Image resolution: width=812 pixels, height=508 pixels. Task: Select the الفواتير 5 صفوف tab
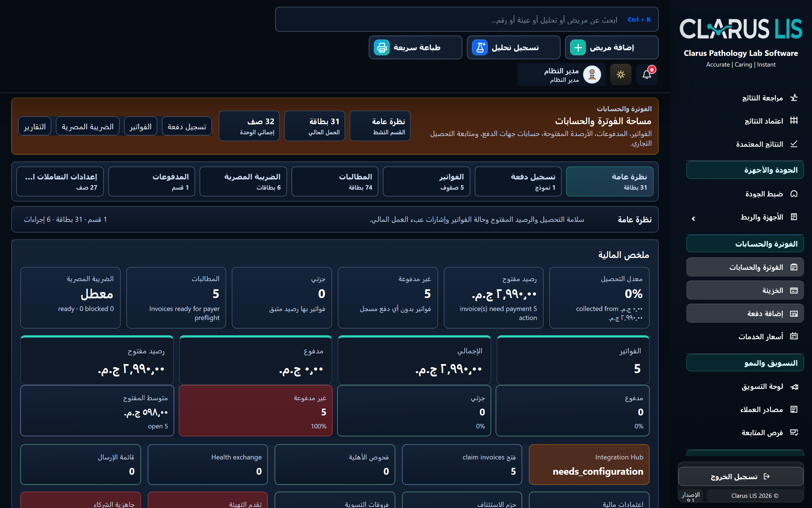click(427, 181)
